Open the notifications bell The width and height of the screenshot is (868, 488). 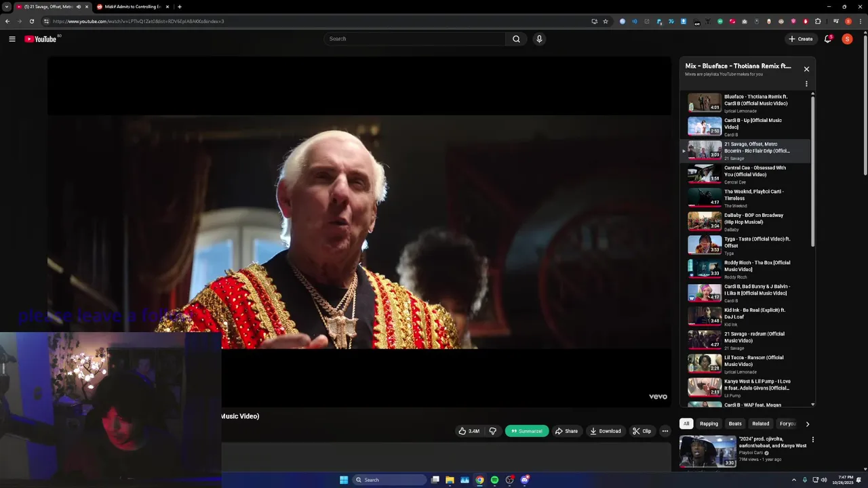828,39
